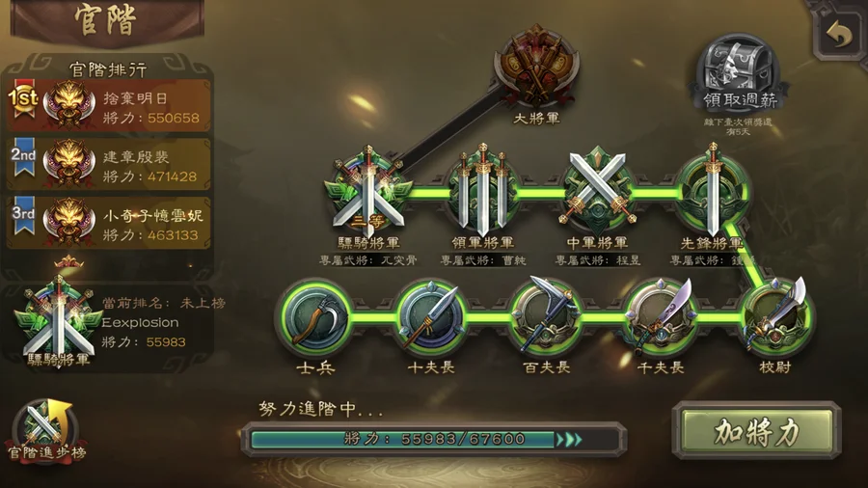868x488 pixels.
Task: Open my own rank card Eexplosion
Action: pos(110,322)
